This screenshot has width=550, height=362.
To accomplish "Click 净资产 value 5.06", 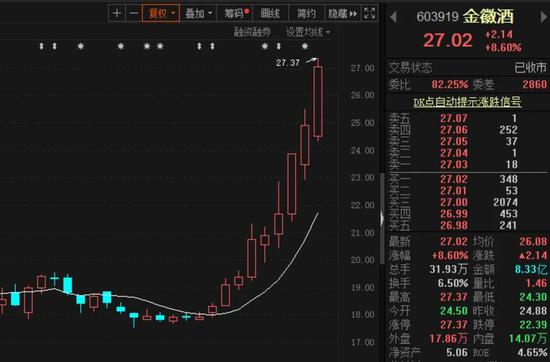I will coord(457,353).
